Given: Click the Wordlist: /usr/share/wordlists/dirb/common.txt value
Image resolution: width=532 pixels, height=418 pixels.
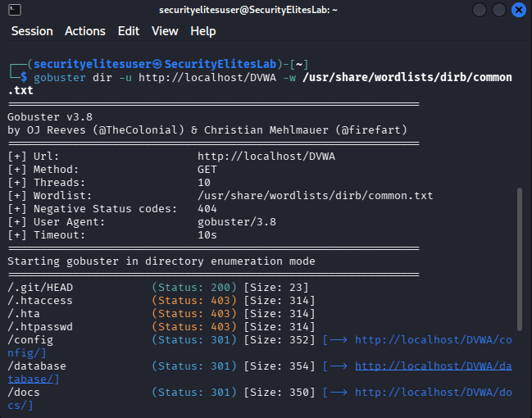Looking at the screenshot, I should (x=316, y=195).
